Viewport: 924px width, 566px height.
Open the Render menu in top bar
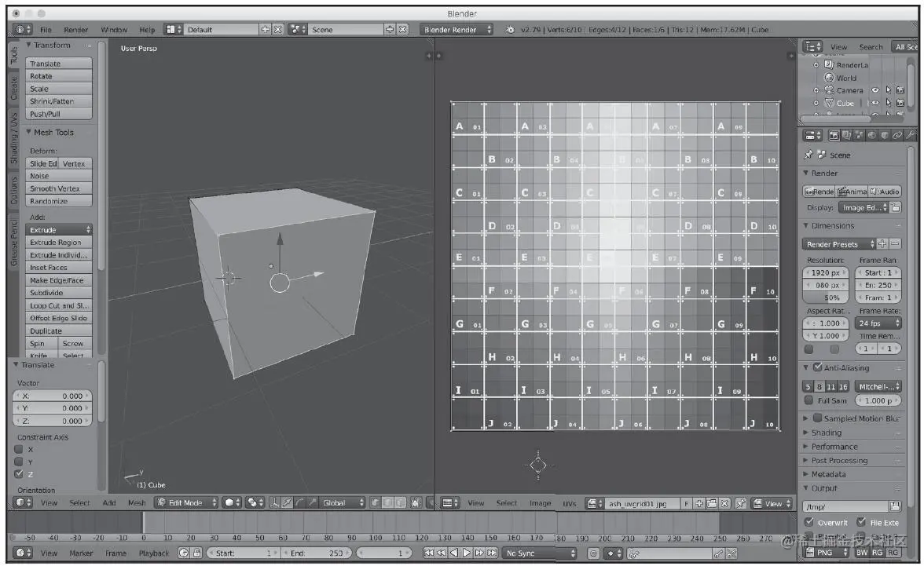[76, 30]
